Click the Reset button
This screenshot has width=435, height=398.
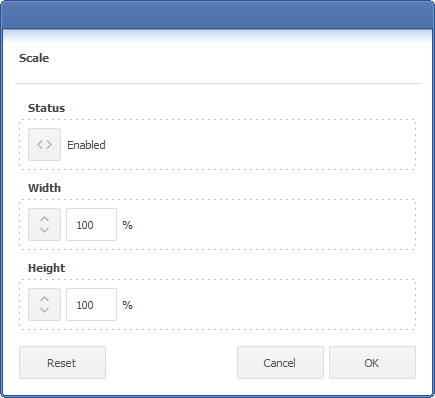point(62,362)
